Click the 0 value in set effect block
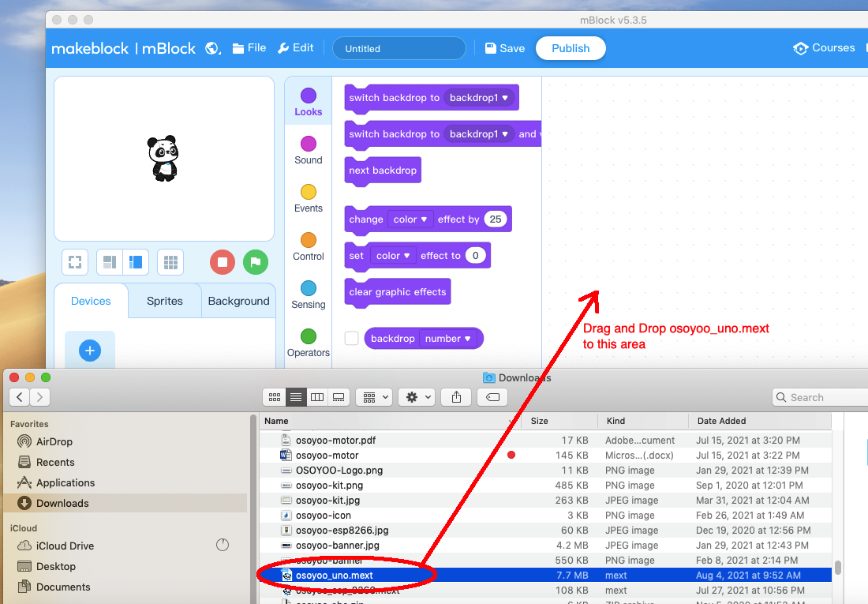The height and width of the screenshot is (604, 868). coord(475,256)
